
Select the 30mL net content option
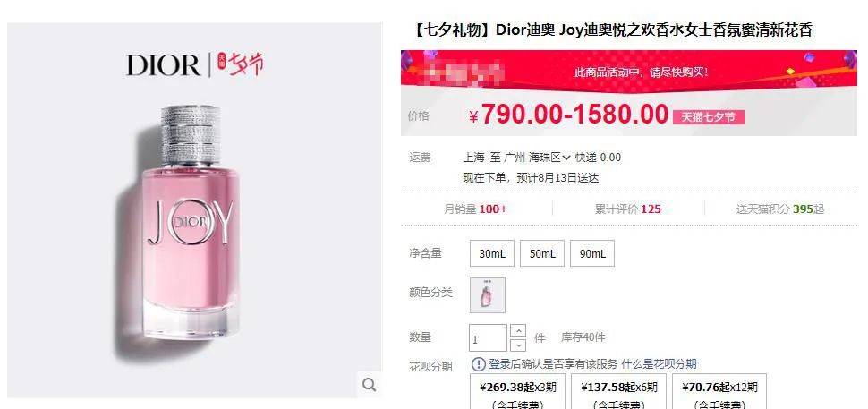492,253
